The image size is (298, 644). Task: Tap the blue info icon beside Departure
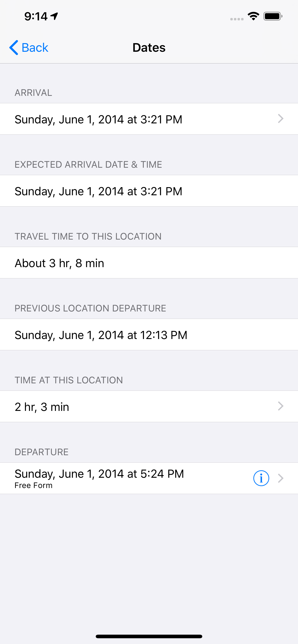pyautogui.click(x=261, y=478)
